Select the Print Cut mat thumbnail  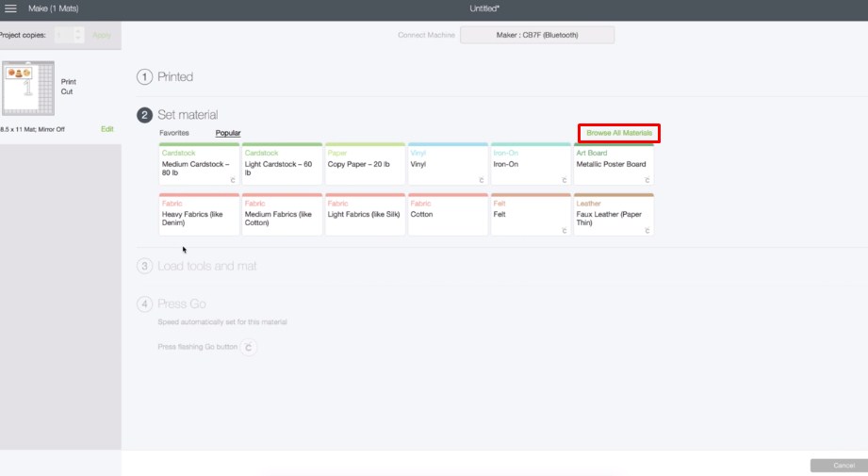click(x=28, y=88)
